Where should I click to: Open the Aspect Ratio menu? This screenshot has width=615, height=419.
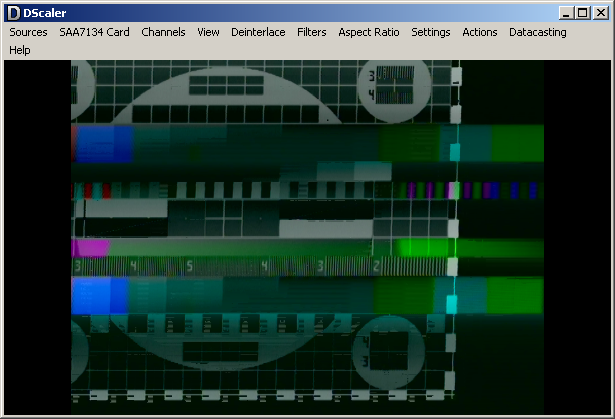[369, 32]
